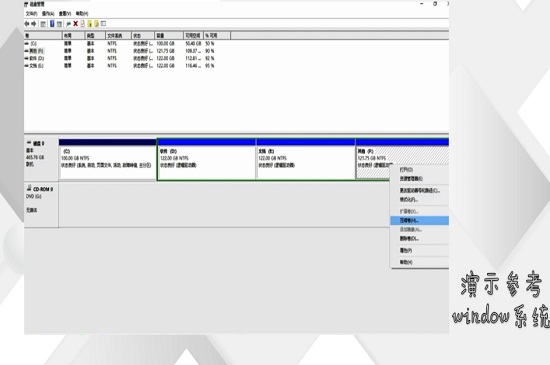This screenshot has width=550, height=365.
Task: Click the Forward arrow in the toolbar
Action: 34,24
